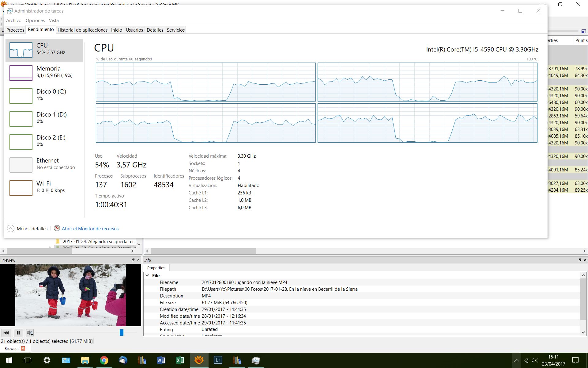
Task: Switch to the Procesos tab
Action: (x=15, y=30)
